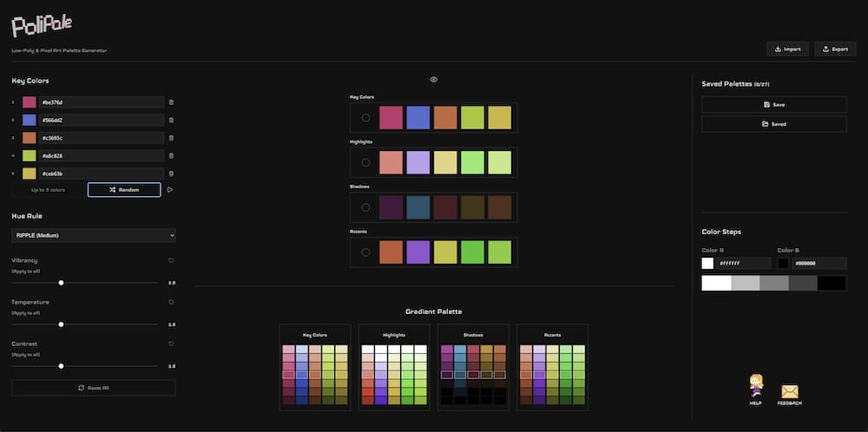Click the #566dd2 hex input field
The height and width of the screenshot is (432, 868).
pos(102,120)
